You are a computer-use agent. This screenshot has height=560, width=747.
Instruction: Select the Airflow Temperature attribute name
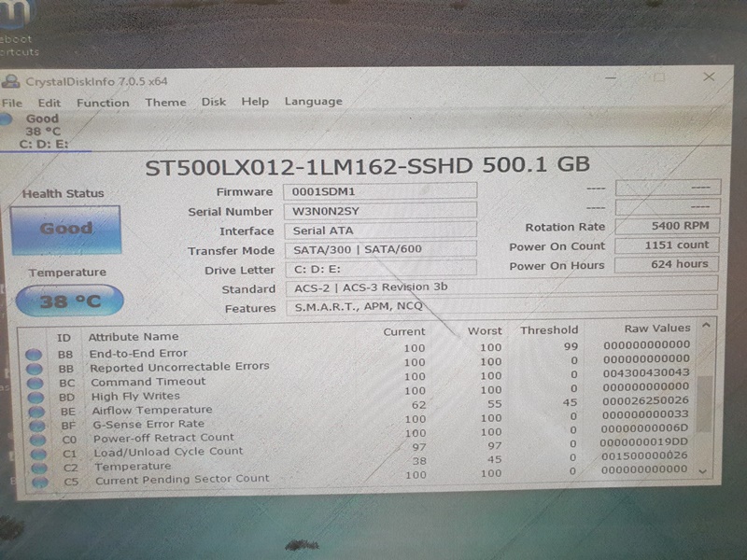(x=152, y=410)
